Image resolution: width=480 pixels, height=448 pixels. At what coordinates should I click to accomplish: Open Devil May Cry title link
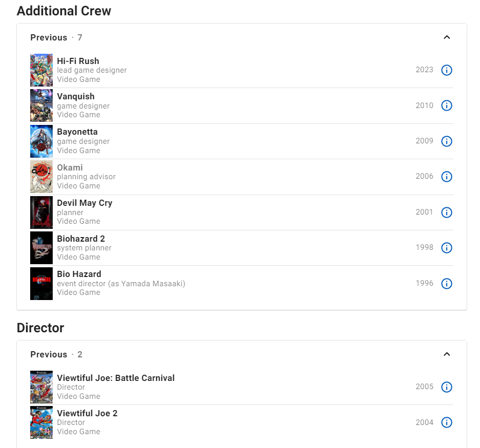(x=84, y=203)
